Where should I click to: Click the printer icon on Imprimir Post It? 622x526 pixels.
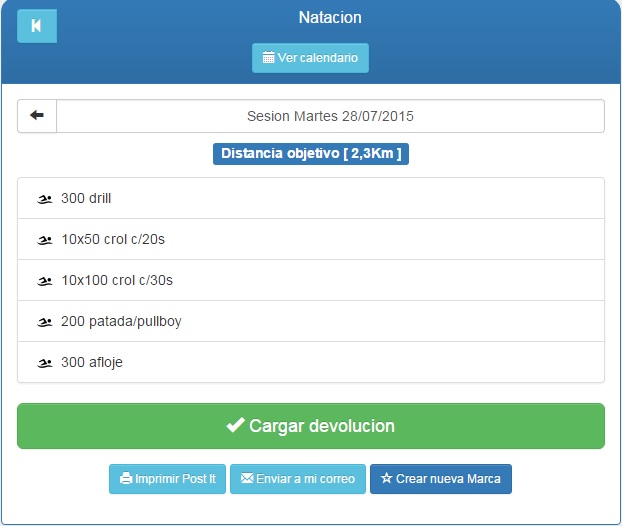point(126,479)
